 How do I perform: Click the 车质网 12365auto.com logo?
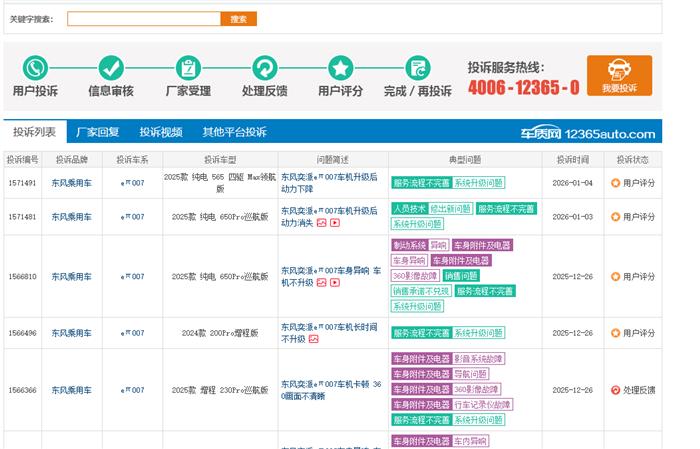(x=587, y=133)
